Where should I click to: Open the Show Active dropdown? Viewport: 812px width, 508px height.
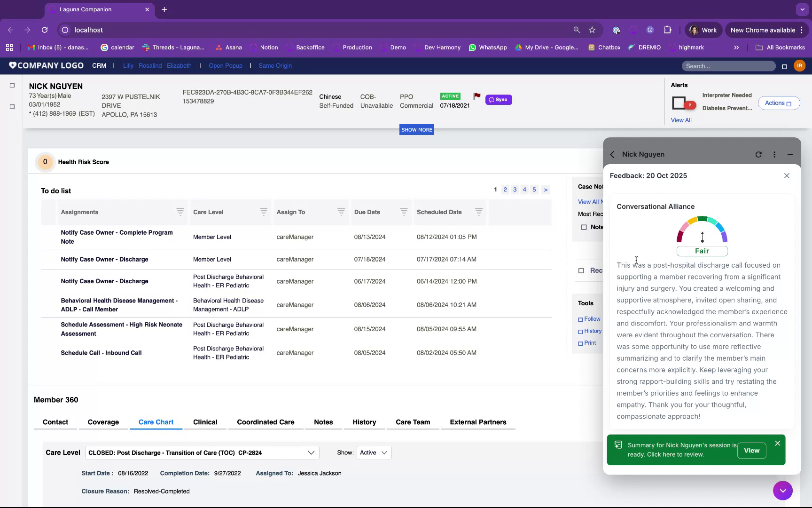pyautogui.click(x=374, y=452)
